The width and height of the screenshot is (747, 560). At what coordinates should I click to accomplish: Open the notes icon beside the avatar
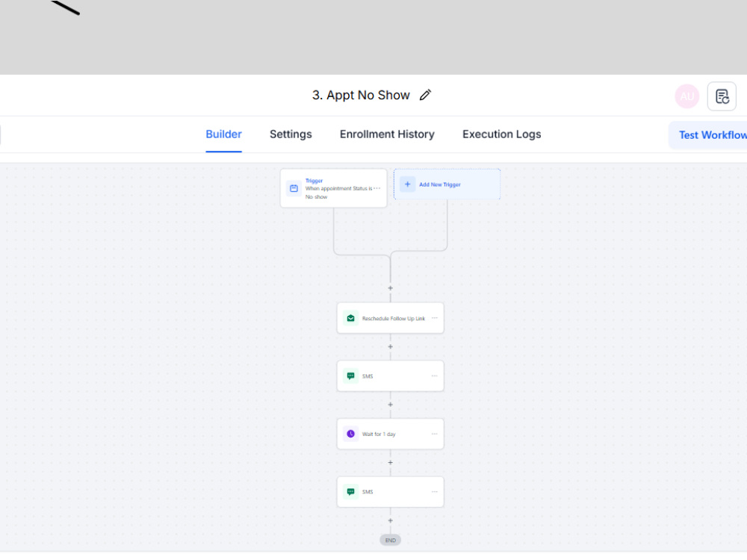722,96
